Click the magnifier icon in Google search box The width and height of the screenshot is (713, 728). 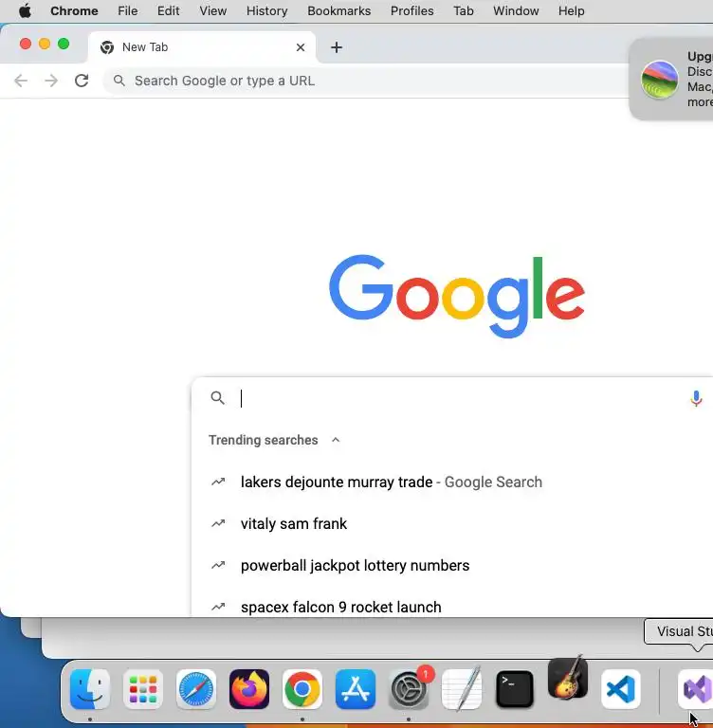point(217,398)
